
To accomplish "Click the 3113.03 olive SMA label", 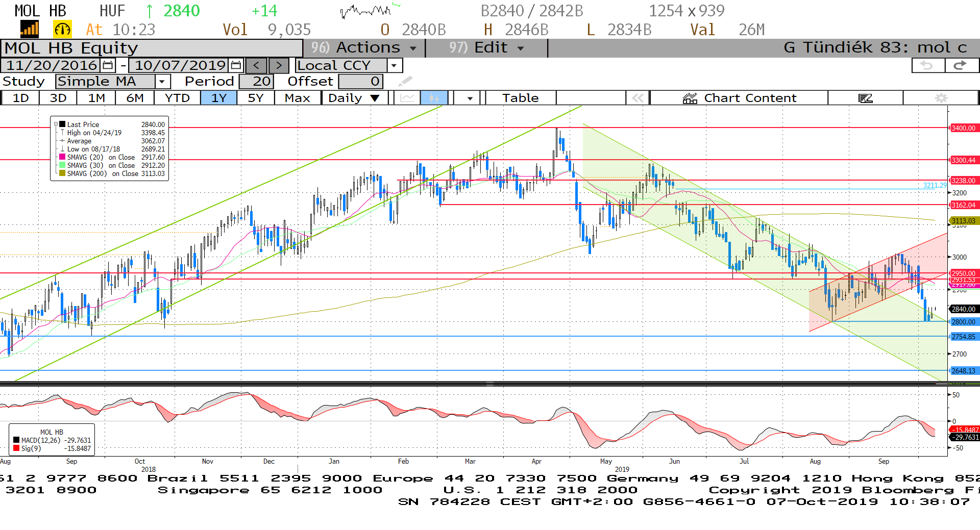I will 963,221.
